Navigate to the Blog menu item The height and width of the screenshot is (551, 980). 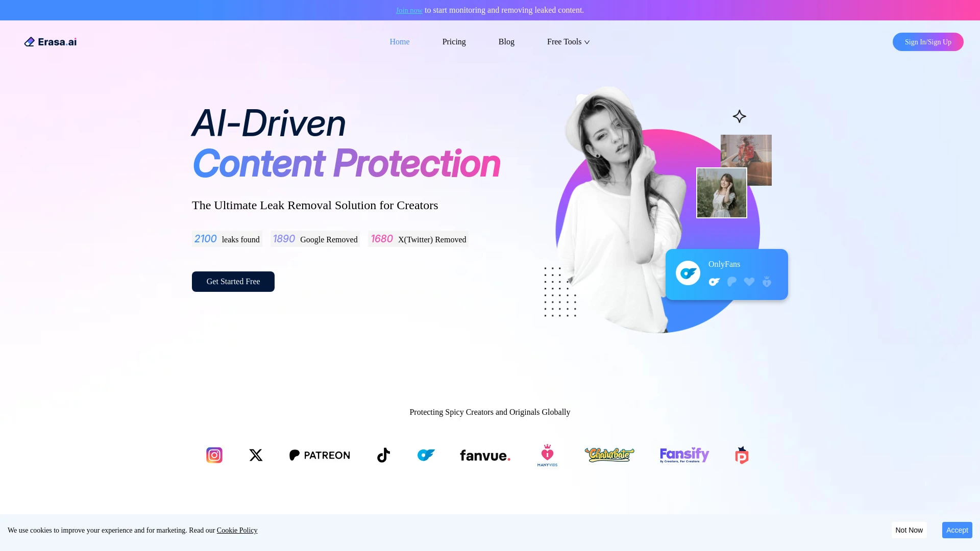(506, 42)
